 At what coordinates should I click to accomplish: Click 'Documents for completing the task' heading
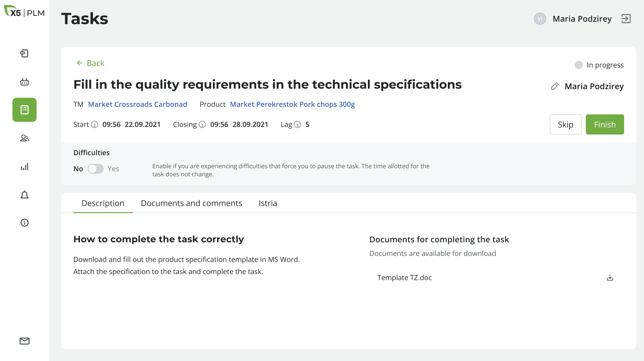pos(439,240)
